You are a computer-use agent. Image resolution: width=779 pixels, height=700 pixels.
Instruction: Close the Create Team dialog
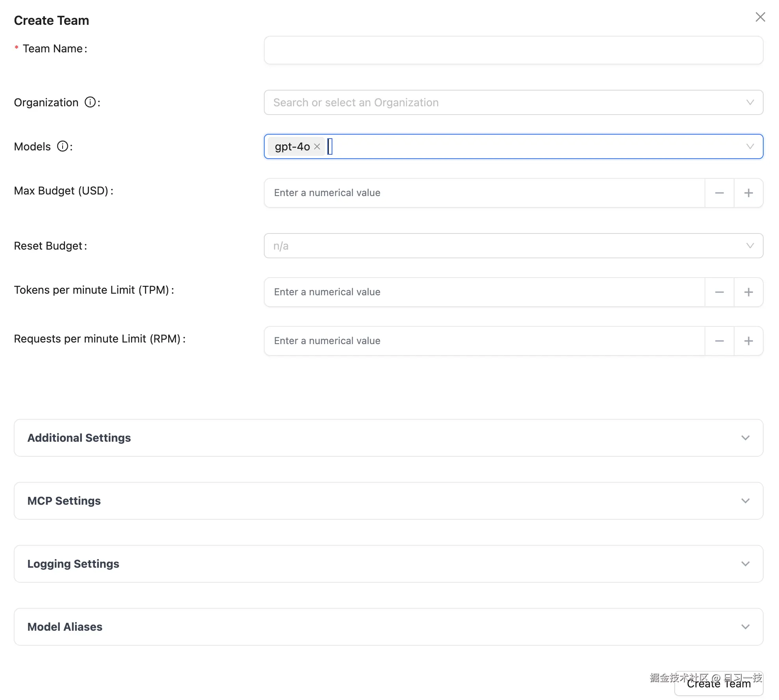point(760,17)
